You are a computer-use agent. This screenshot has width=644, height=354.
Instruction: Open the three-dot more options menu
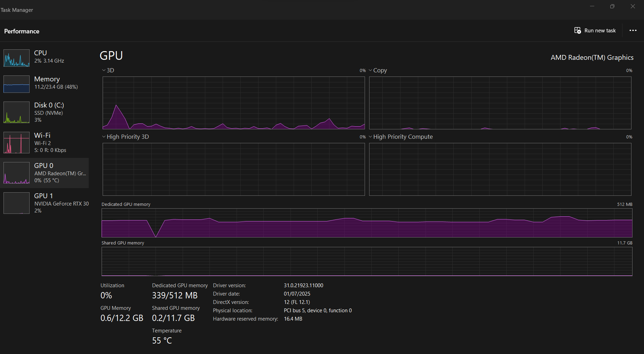coord(633,31)
